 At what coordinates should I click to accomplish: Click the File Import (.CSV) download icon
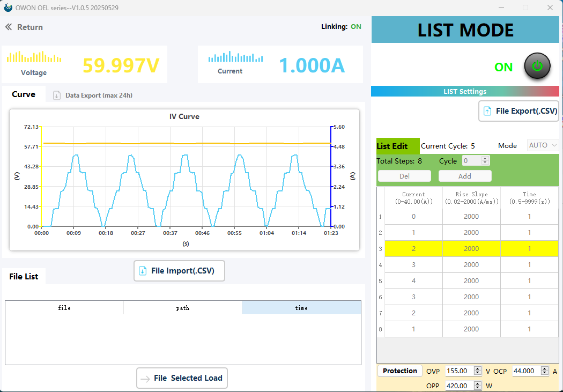(143, 271)
